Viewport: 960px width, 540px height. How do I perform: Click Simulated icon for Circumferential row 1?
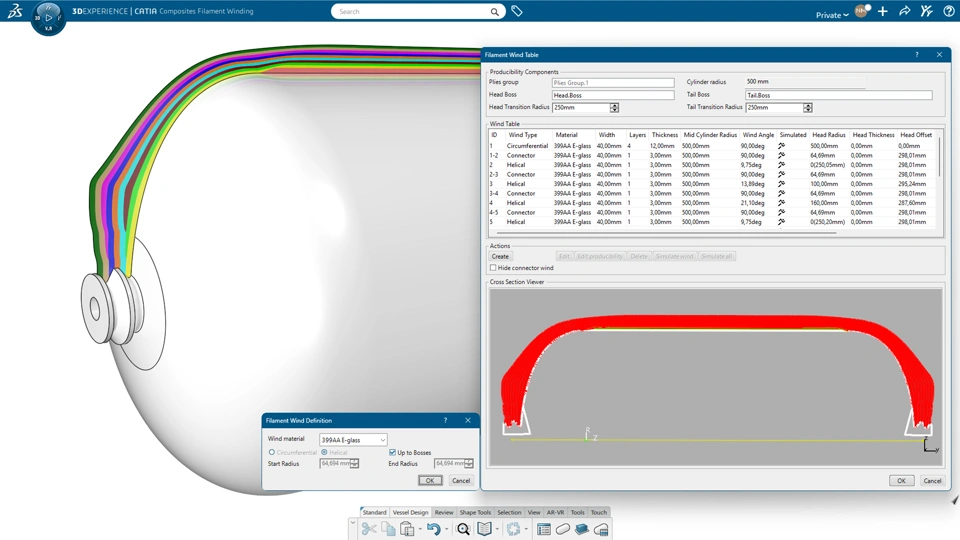781,146
